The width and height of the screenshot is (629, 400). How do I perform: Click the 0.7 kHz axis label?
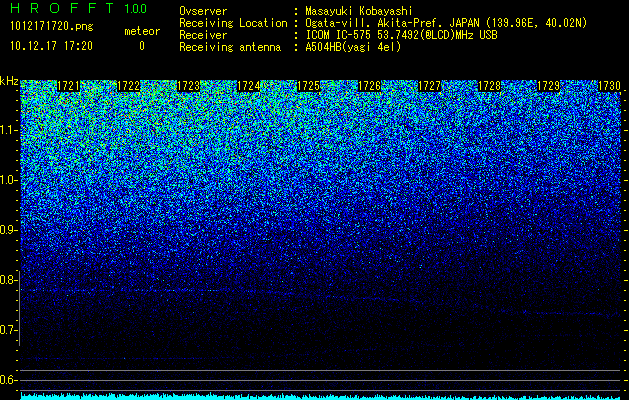click(x=8, y=330)
